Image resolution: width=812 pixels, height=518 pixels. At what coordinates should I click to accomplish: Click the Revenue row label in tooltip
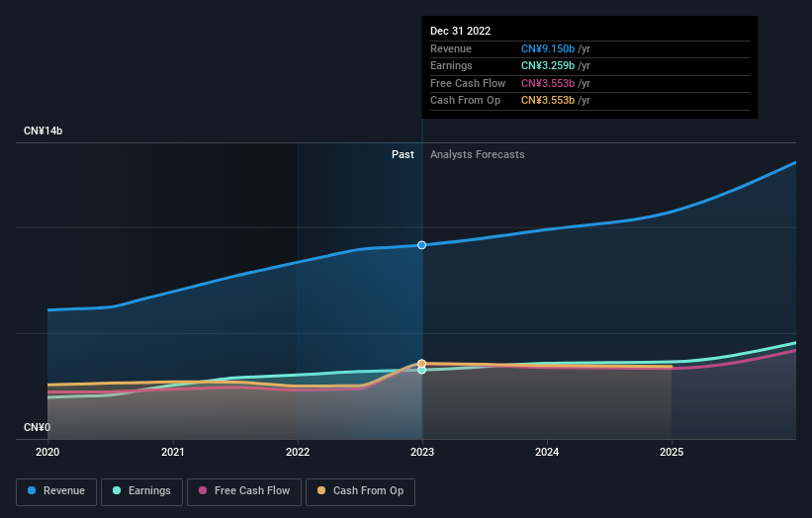tap(451, 48)
